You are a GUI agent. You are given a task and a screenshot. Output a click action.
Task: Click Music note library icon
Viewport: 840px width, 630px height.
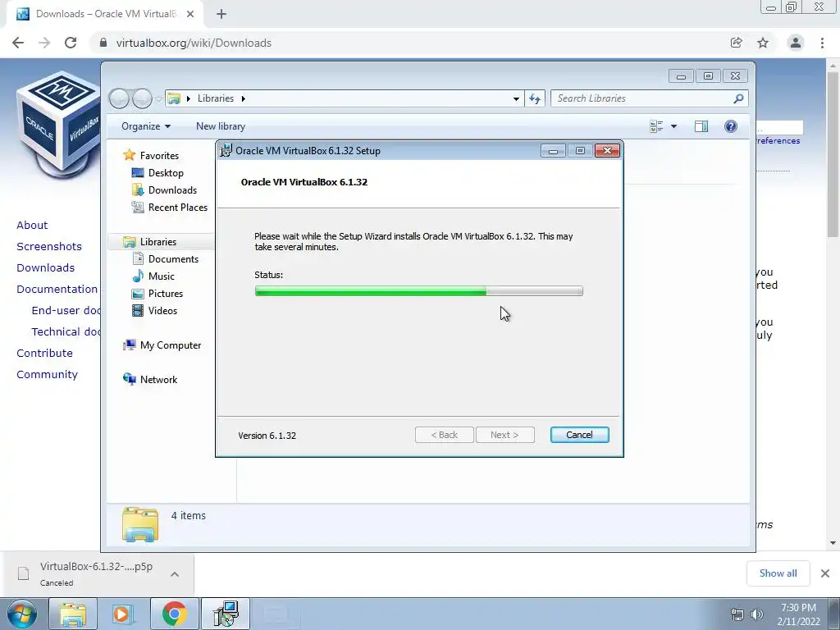(138, 276)
